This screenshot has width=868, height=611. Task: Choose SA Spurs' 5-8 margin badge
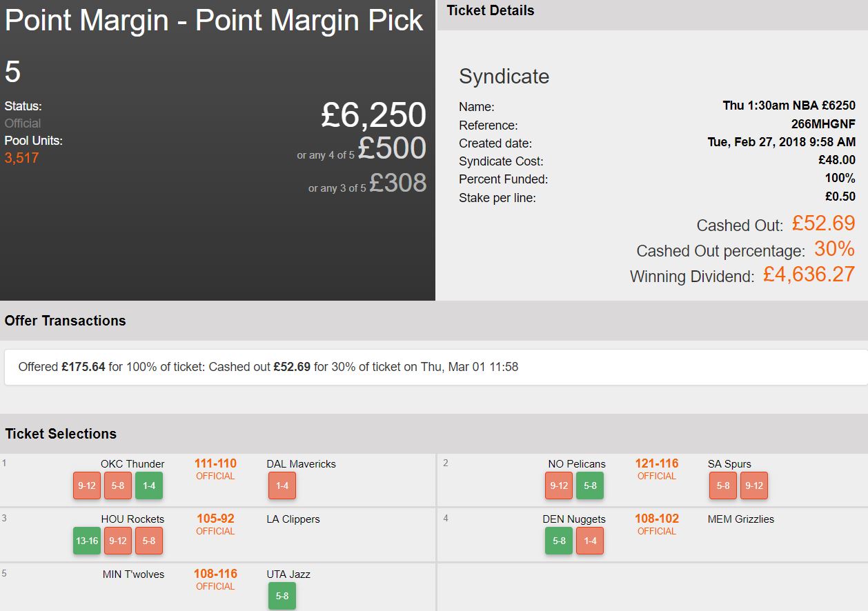point(723,485)
